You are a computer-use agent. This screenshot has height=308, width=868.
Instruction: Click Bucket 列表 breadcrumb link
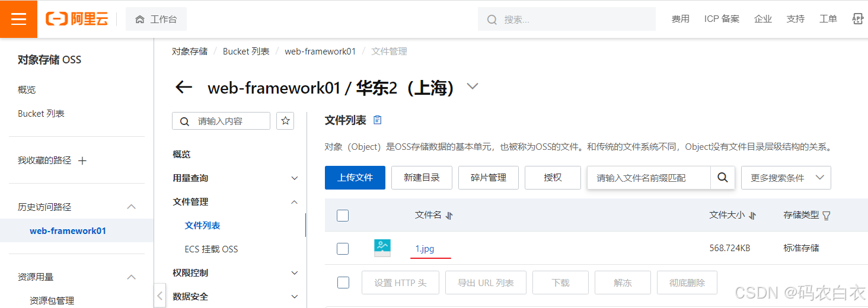246,52
